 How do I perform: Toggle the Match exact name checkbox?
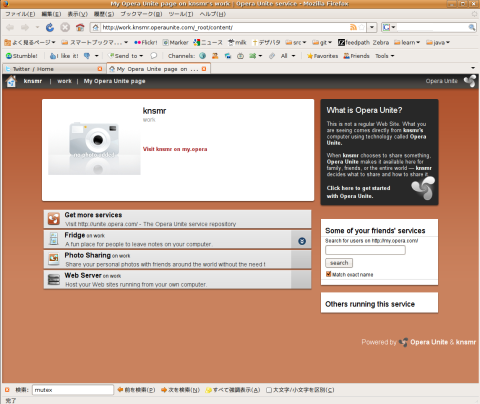coord(328,274)
